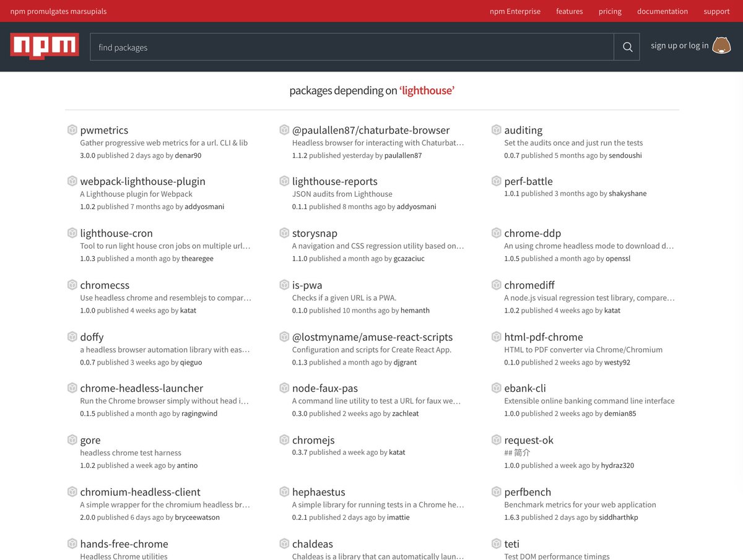Open the doffy package
The image size is (743, 560).
click(92, 337)
